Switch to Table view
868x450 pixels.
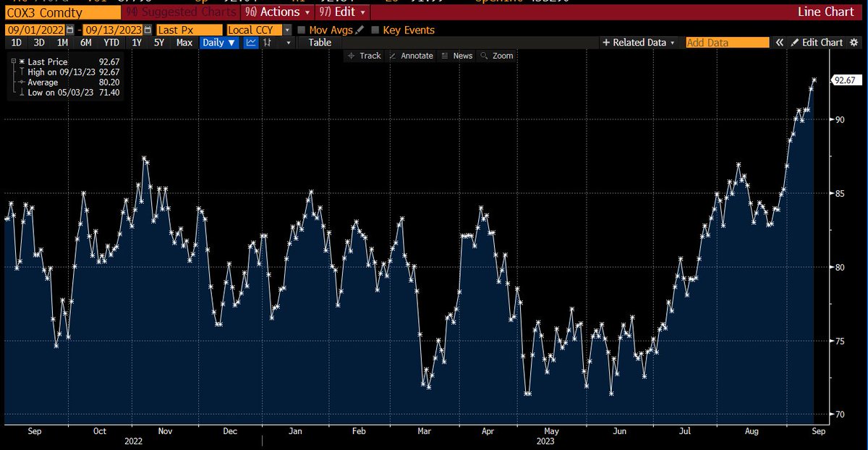tap(320, 43)
